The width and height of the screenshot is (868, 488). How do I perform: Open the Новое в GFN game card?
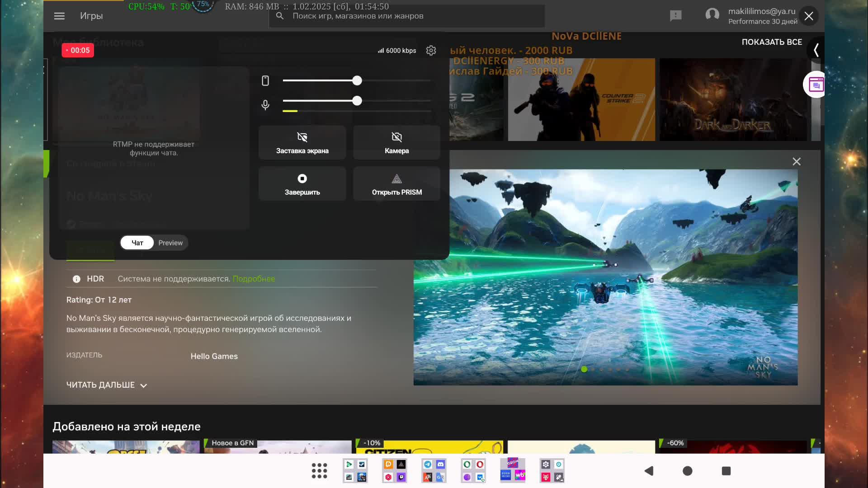click(278, 447)
